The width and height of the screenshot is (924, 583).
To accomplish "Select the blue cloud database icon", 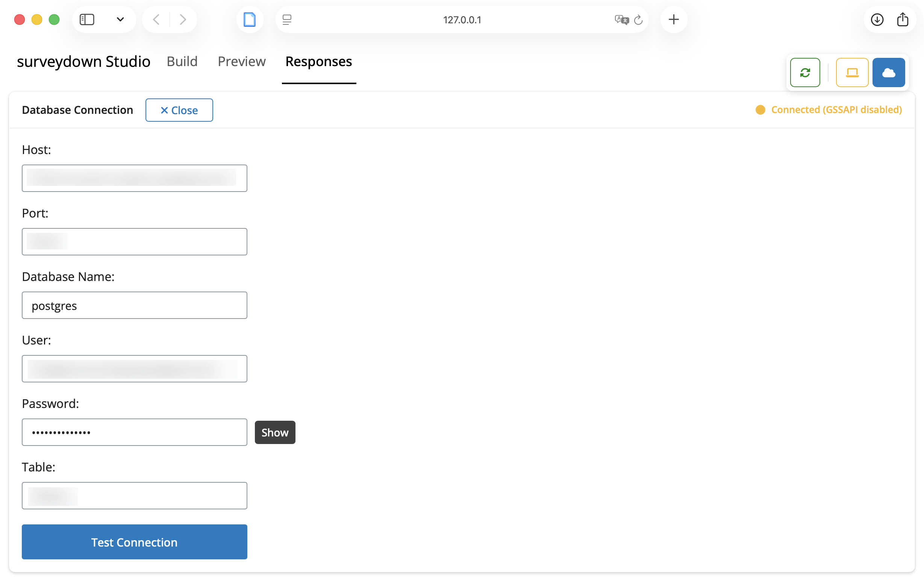I will point(888,72).
